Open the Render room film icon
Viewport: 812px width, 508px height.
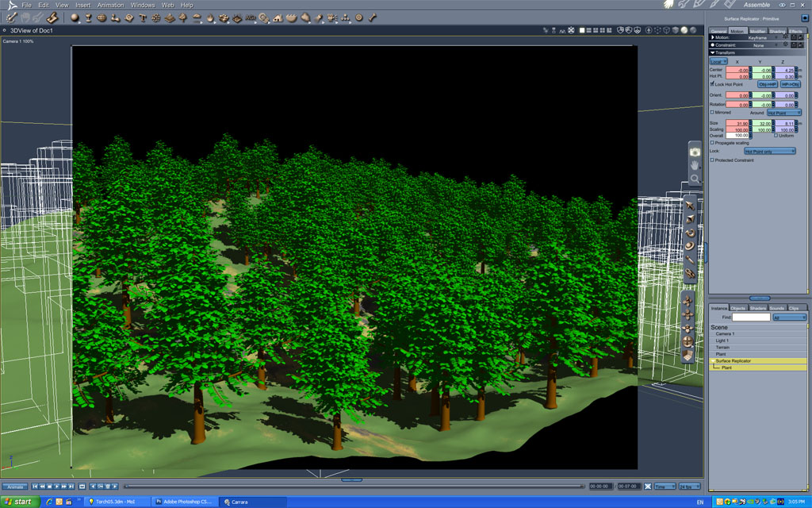pyautogui.click(x=730, y=4)
